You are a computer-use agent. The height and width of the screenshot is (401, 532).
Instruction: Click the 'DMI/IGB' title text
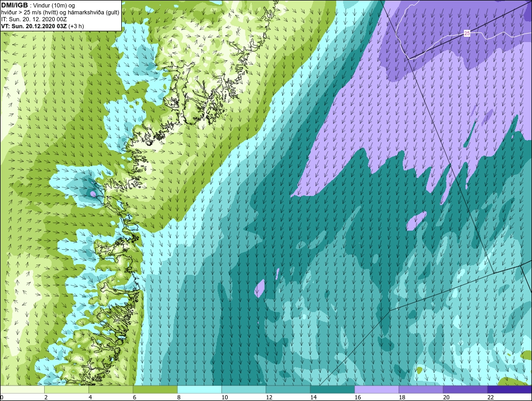coord(14,5)
